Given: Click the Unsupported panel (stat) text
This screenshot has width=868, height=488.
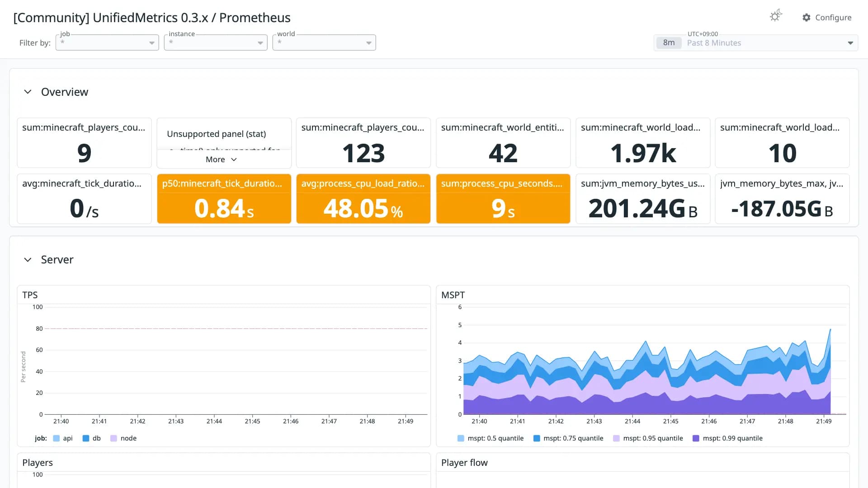Looking at the screenshot, I should click(216, 134).
